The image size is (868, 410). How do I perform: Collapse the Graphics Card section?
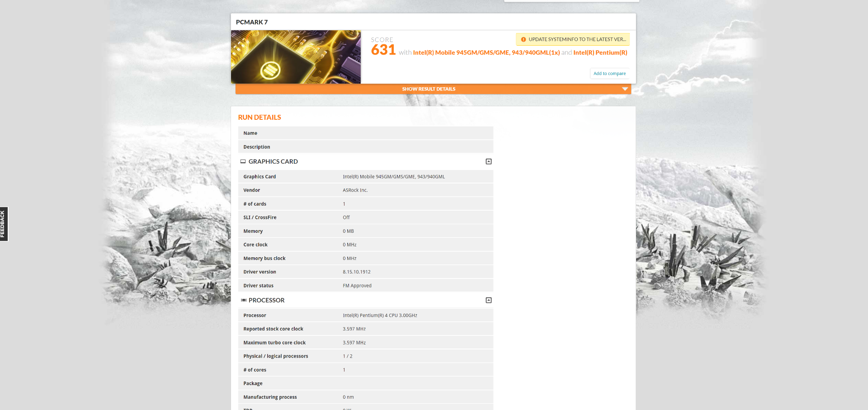pyautogui.click(x=489, y=161)
